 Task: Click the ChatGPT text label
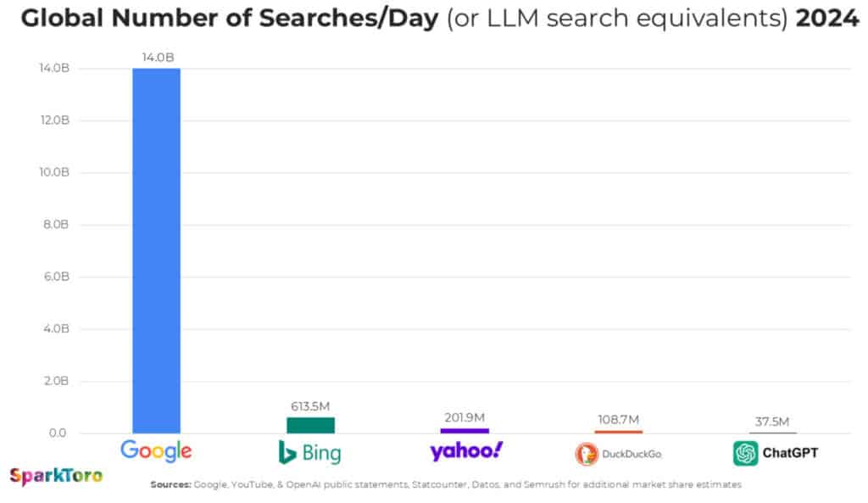(x=791, y=454)
